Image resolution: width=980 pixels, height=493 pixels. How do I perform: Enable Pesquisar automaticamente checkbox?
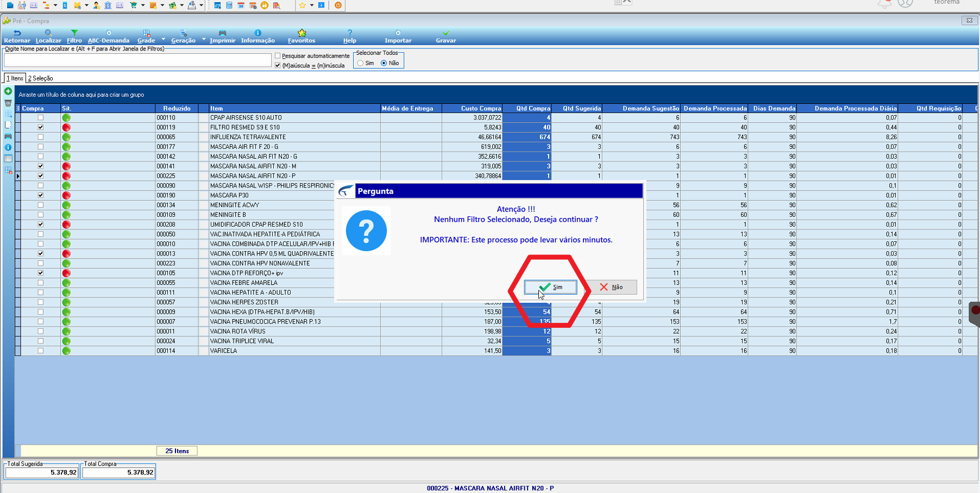(278, 56)
